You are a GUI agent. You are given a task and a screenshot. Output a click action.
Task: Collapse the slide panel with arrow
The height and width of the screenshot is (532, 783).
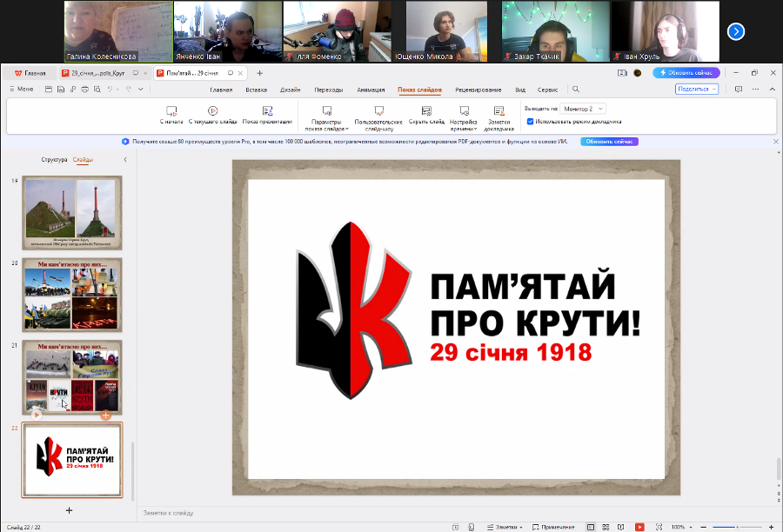(x=125, y=160)
